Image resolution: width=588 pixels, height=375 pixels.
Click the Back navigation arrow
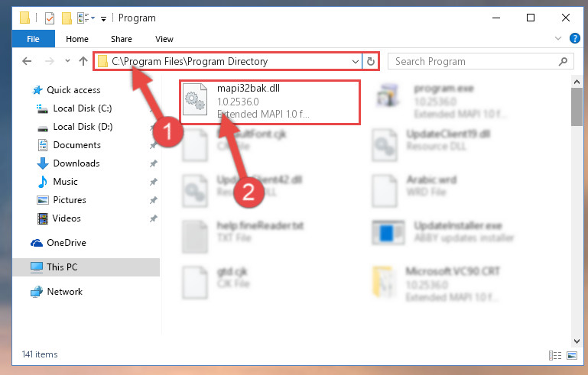[27, 61]
